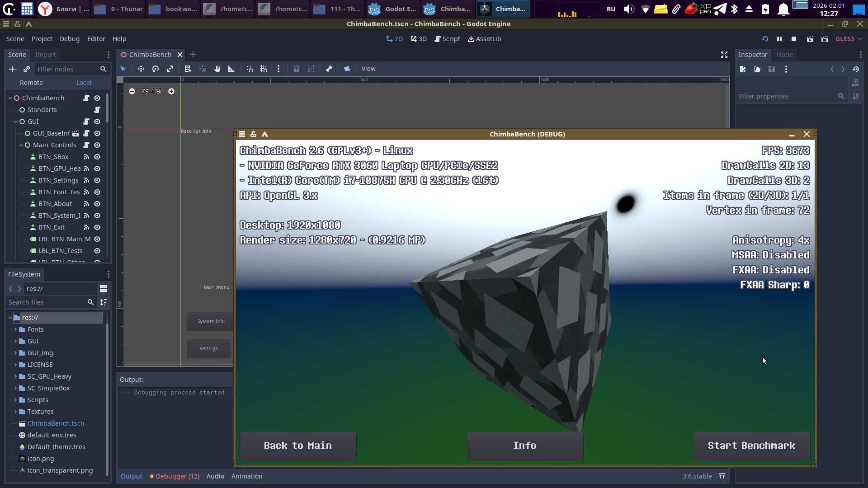This screenshot has width=868, height=488.
Task: Open the Debug menu
Action: tap(69, 39)
